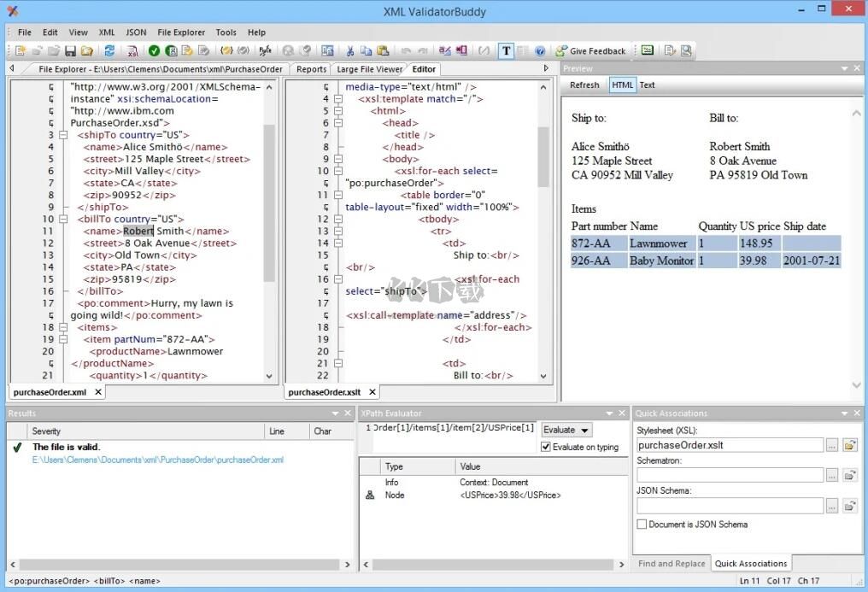This screenshot has height=592, width=868.
Task: Open the JSON menu
Action: (136, 32)
